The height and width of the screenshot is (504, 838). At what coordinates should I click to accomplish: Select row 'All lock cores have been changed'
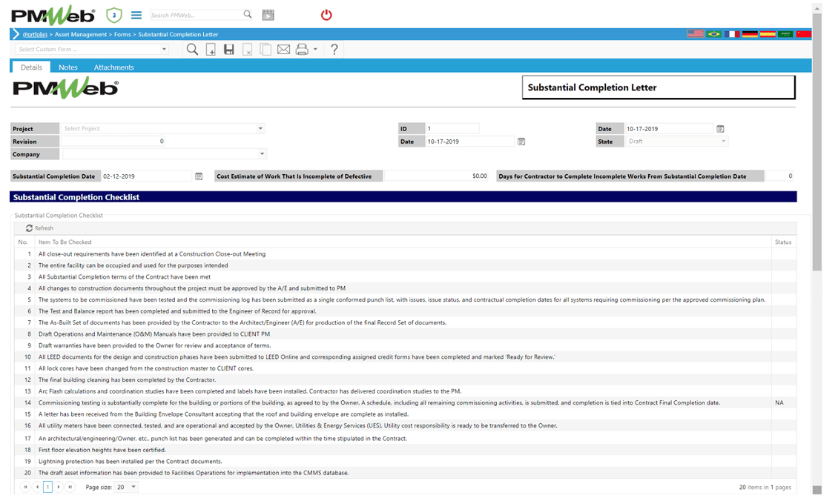coord(405,368)
